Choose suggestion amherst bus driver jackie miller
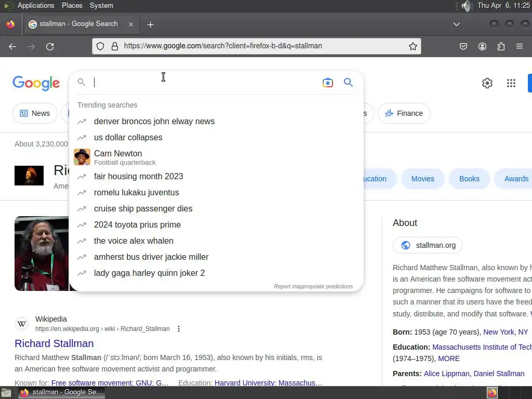Screen dimensions: 532x399 (216, 257)
